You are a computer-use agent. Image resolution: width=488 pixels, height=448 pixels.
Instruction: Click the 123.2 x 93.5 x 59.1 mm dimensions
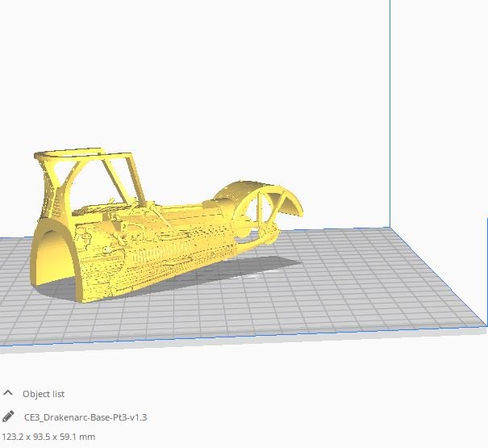[x=48, y=437]
